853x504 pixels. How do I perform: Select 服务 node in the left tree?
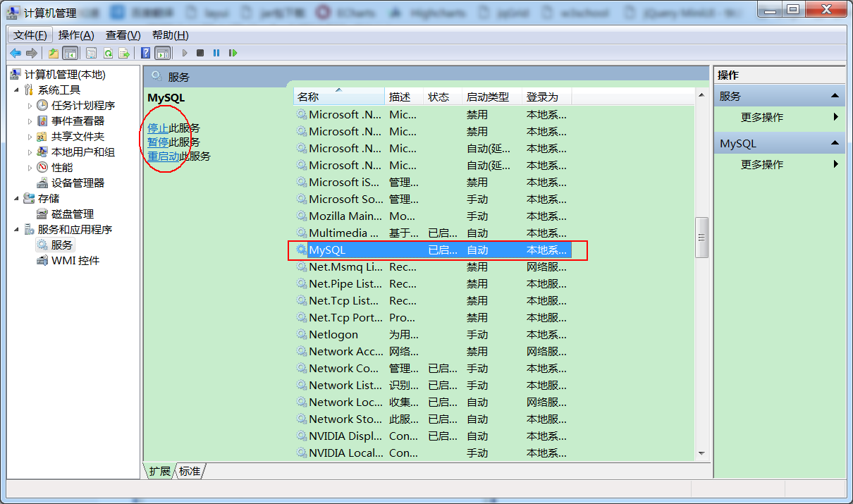coord(55,245)
